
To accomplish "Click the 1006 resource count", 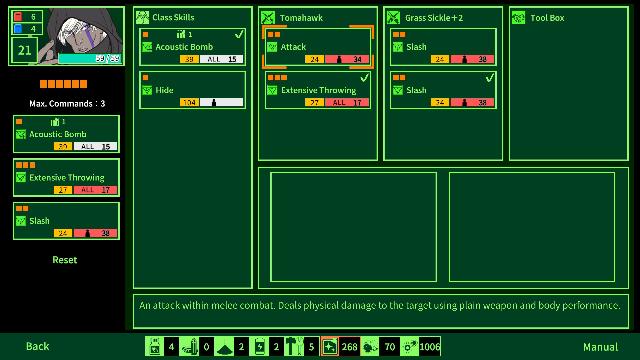I will 429,347.
